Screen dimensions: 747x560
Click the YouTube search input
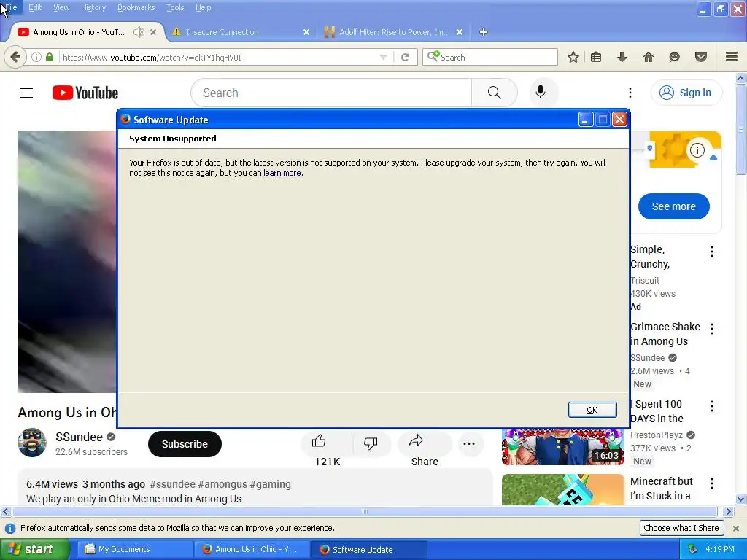tap(331, 93)
